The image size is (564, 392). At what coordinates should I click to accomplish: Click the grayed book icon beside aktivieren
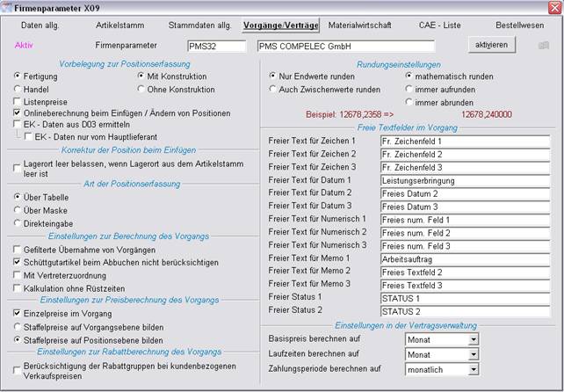pos(543,45)
